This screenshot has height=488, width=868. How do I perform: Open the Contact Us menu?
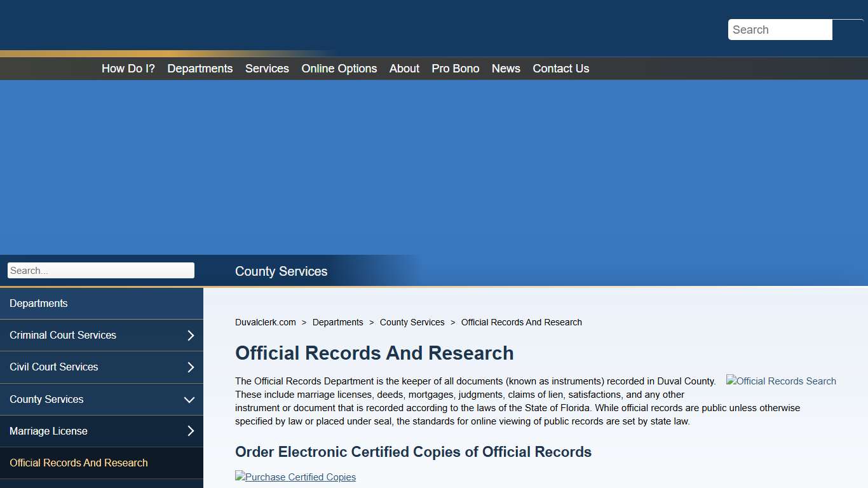click(x=560, y=68)
